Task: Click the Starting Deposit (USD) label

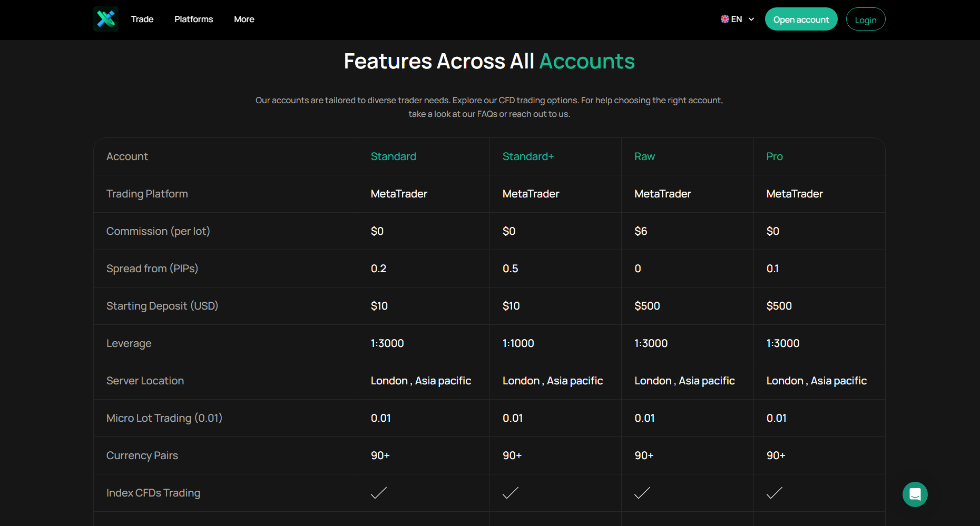Action: (x=162, y=306)
